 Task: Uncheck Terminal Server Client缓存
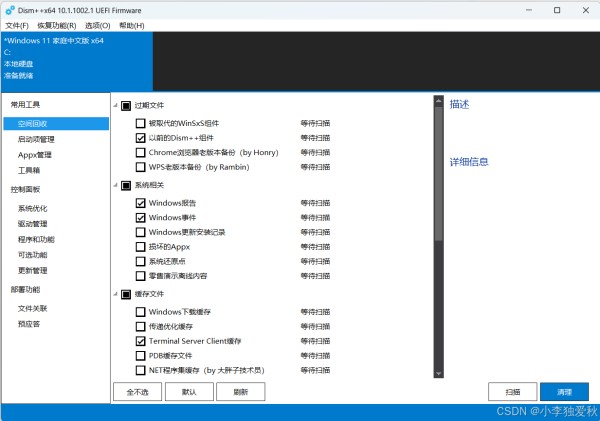click(x=140, y=341)
